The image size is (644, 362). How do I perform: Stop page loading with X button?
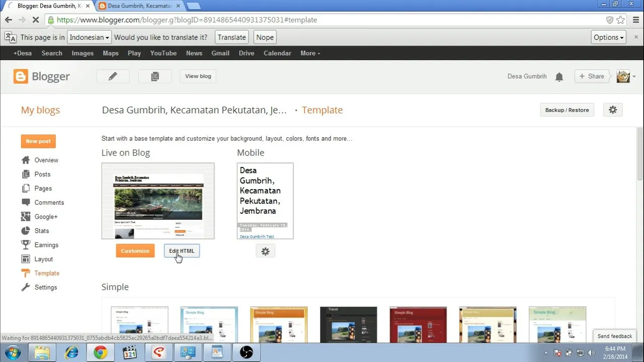[36, 20]
